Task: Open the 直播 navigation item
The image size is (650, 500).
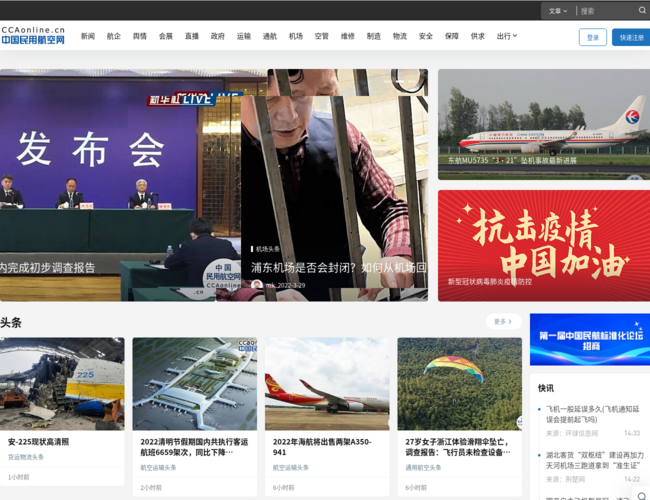Action: [192, 36]
